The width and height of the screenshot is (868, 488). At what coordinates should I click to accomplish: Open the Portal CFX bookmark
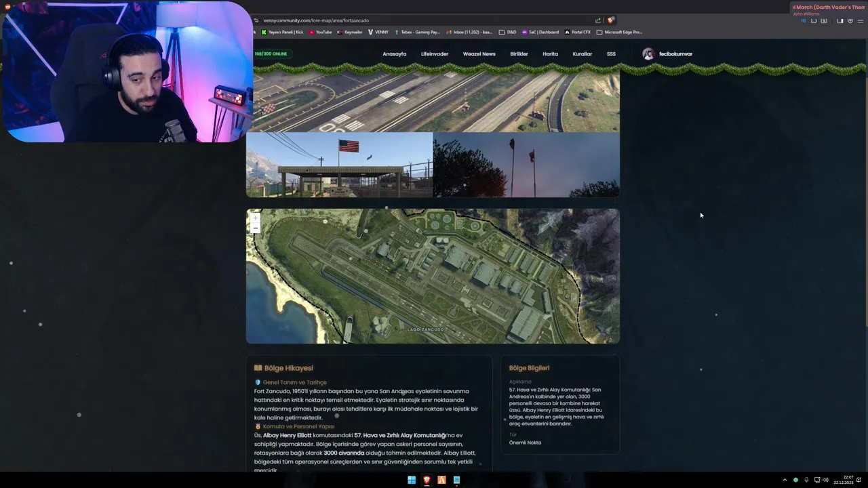pos(577,32)
